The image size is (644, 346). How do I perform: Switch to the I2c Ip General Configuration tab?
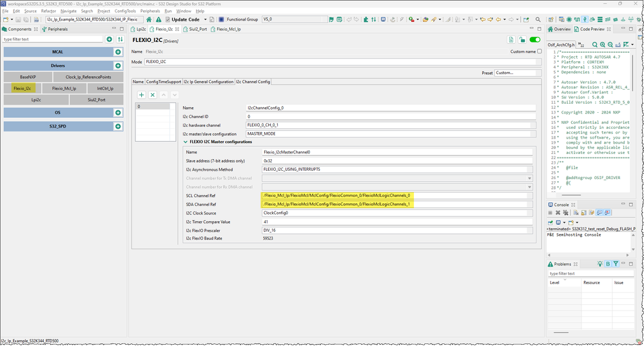tap(208, 82)
